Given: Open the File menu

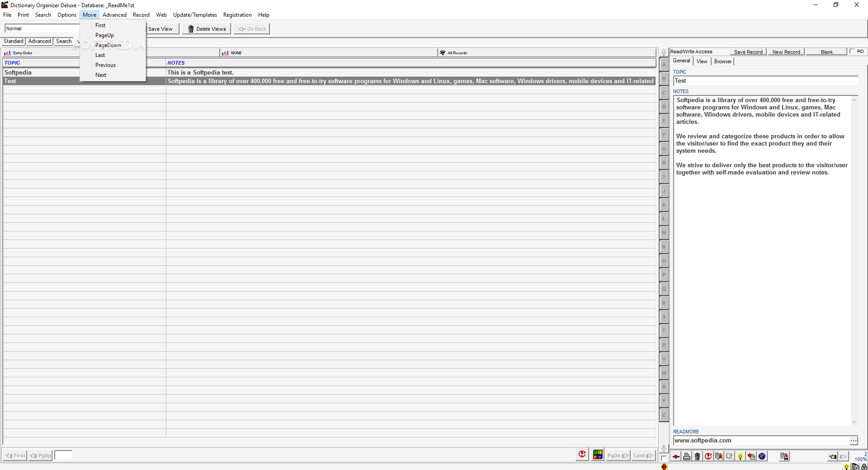Looking at the screenshot, I should [7, 15].
